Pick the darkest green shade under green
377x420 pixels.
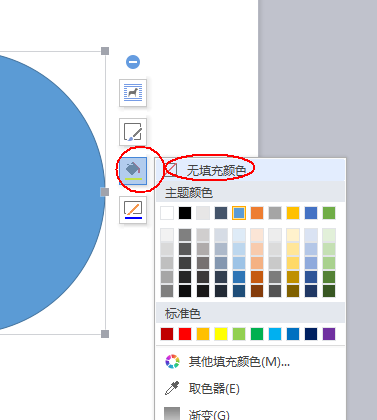coord(329,291)
